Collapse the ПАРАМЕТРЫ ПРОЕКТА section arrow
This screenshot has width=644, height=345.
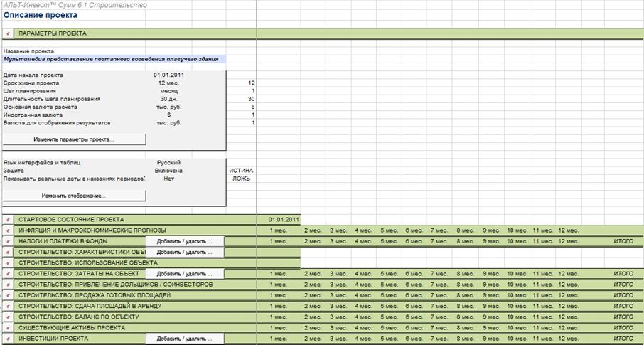(x=9, y=33)
